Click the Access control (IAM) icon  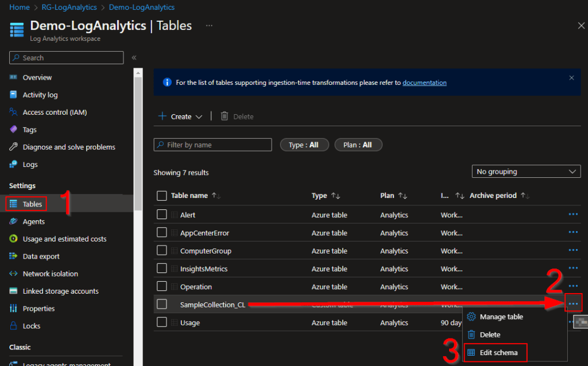[13, 112]
